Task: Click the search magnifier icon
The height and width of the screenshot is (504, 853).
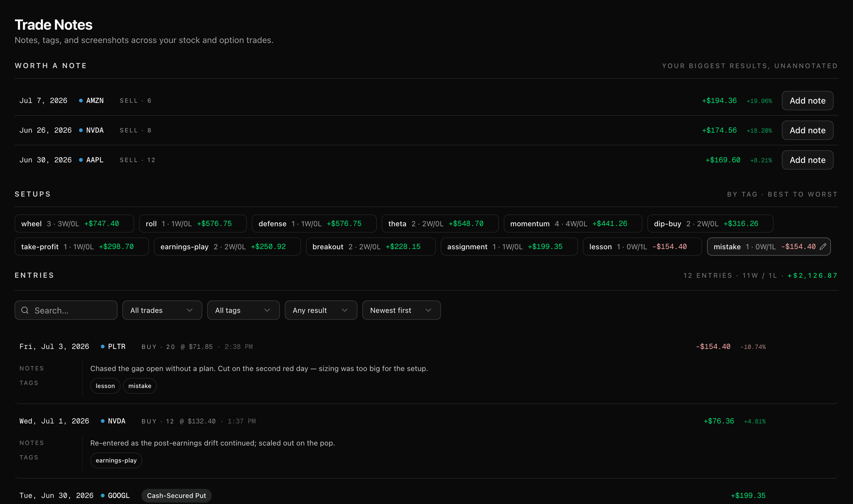Action: point(25,310)
